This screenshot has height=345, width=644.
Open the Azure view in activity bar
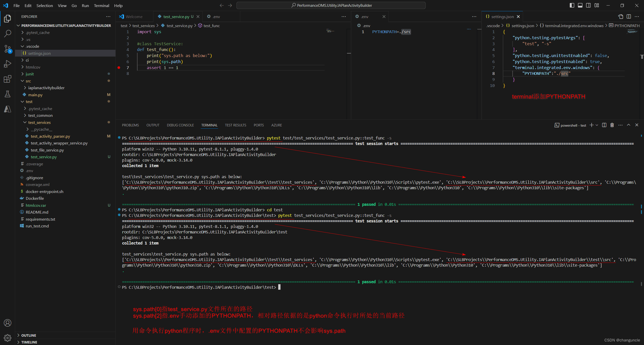tap(8, 109)
